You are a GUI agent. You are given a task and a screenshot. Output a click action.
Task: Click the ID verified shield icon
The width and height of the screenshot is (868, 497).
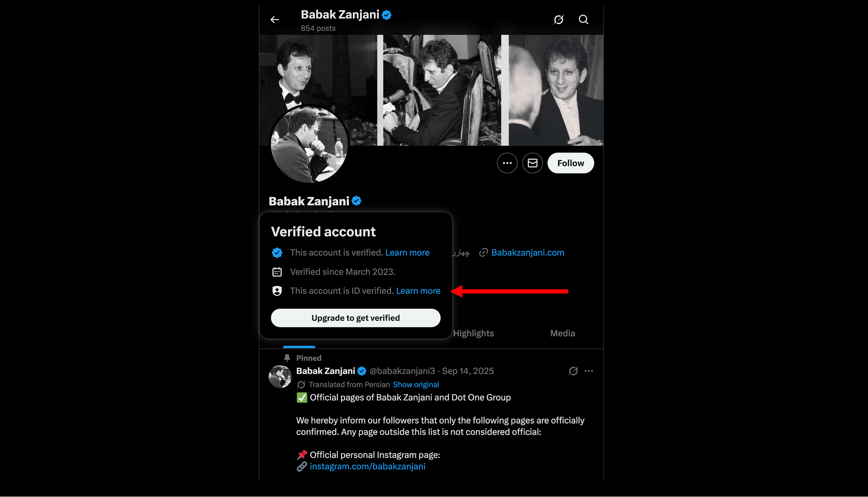[x=277, y=291]
